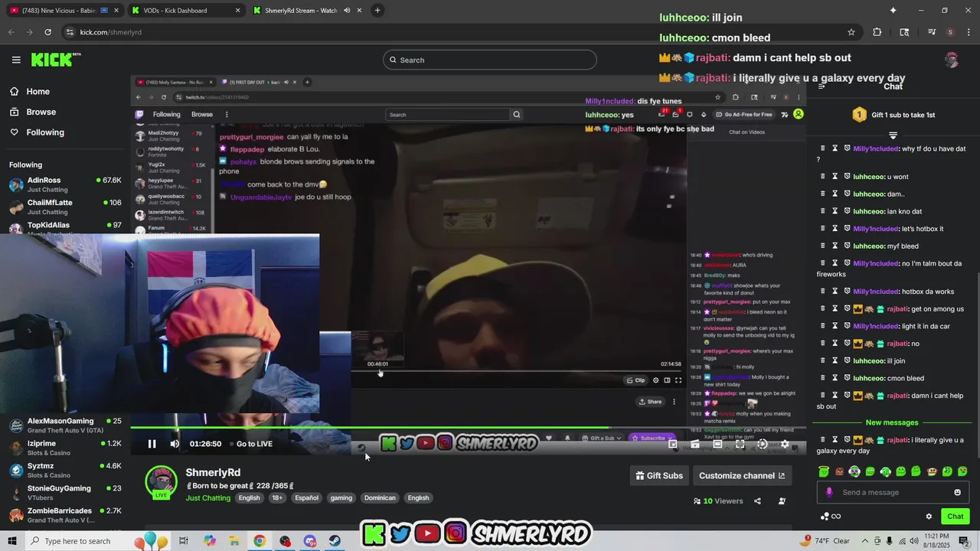Open Chrome from the Windows taskbar
Screen dimensions: 980x551
pos(260,541)
